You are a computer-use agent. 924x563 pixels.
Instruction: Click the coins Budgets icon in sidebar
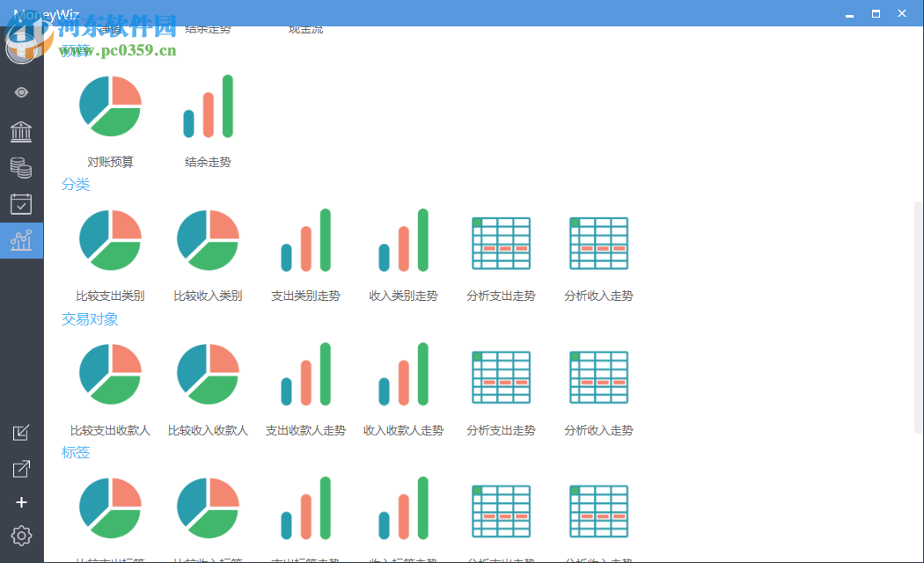point(21,168)
